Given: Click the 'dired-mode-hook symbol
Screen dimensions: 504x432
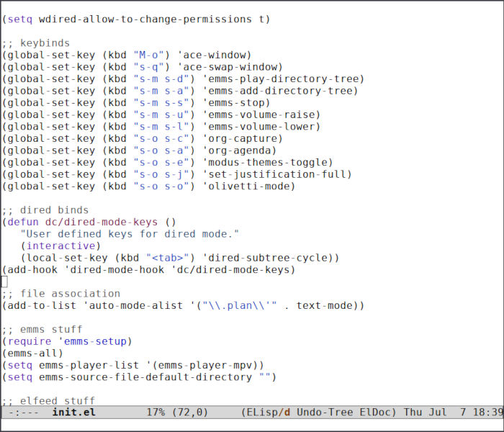Looking at the screenshot, I should pyautogui.click(x=114, y=270).
